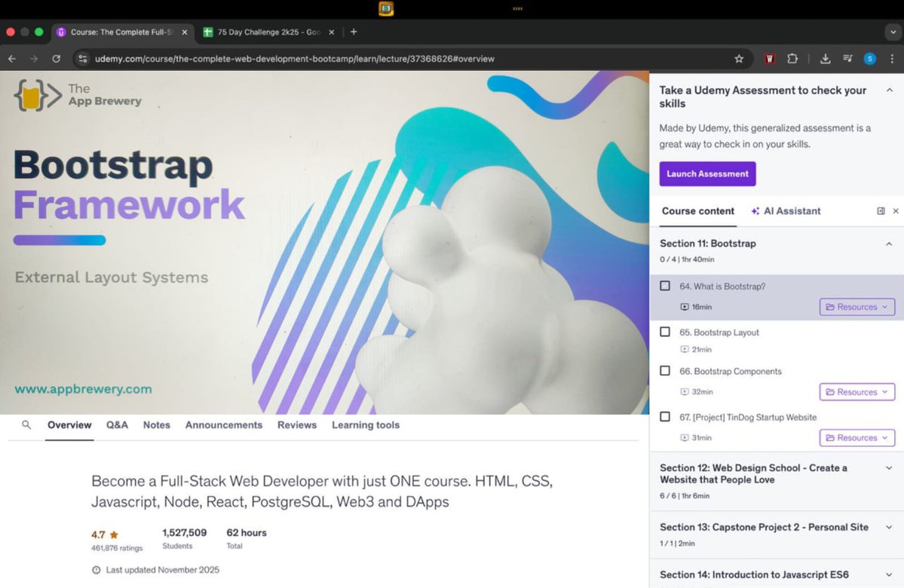Click the rating star icon near 4.7
This screenshot has width=904, height=588.
[x=114, y=535]
